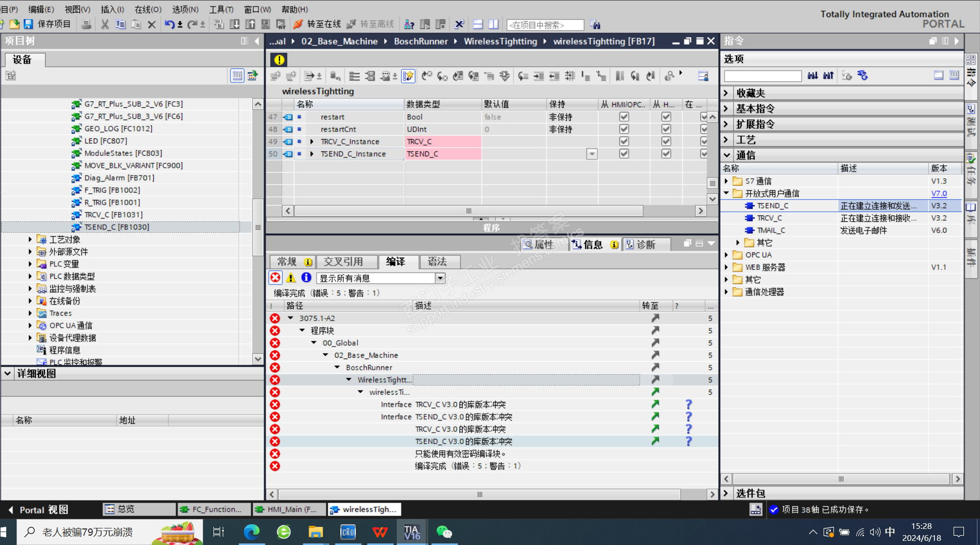The width and height of the screenshot is (980, 545).
Task: Jump to the TSEND_C V3.0 library conflict via its arrow
Action: tap(655, 441)
